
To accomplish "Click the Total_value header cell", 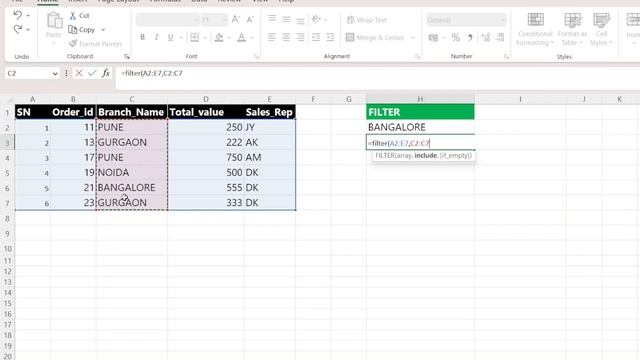I will 206,112.
